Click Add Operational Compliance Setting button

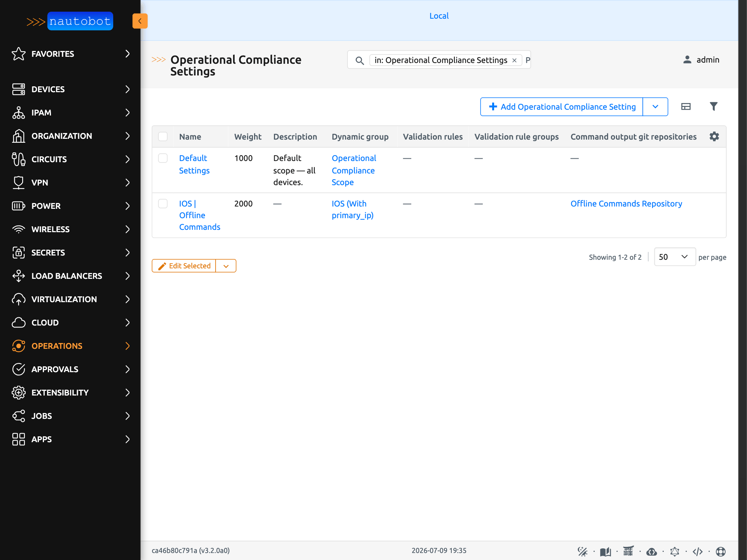coord(562,107)
